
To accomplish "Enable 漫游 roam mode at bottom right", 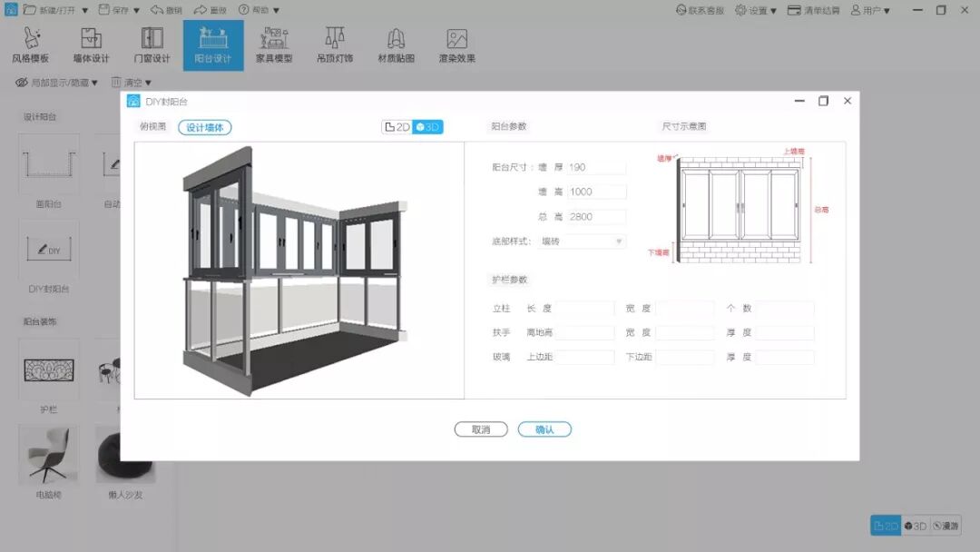I will [x=947, y=525].
